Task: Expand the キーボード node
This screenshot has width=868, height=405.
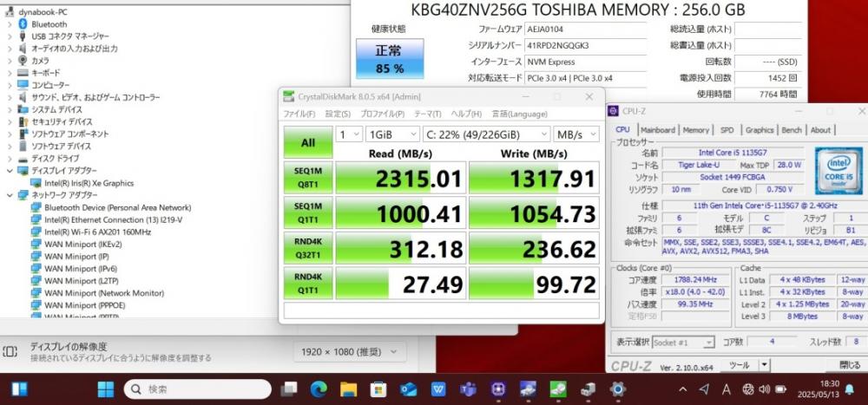Action: coord(10,73)
